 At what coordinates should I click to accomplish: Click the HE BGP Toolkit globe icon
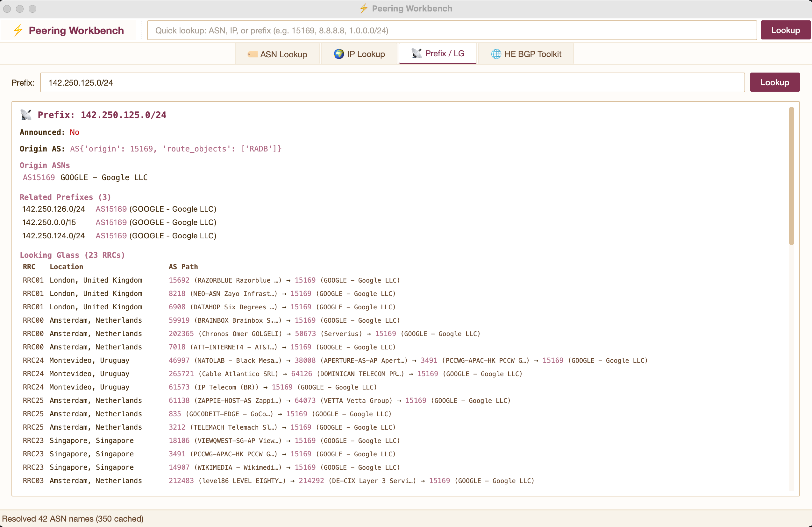496,54
